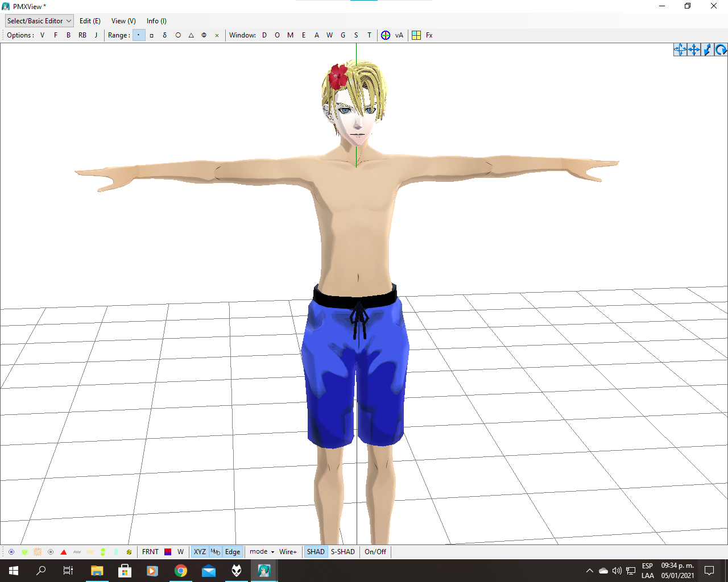Select the triangle range mode

(191, 35)
